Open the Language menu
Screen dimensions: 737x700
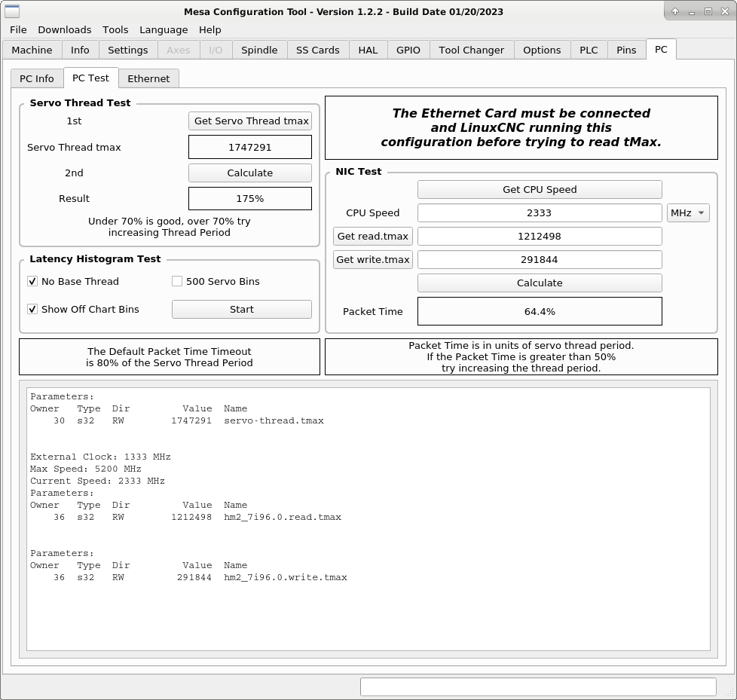click(x=164, y=29)
